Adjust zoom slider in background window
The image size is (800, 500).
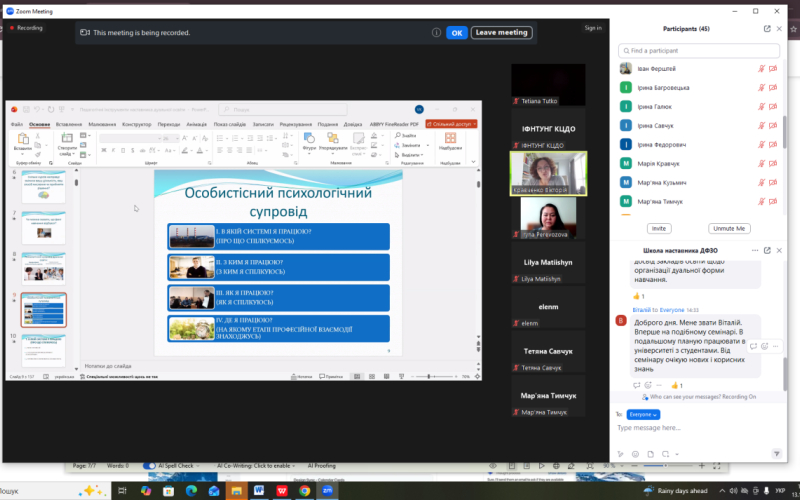(x=667, y=466)
